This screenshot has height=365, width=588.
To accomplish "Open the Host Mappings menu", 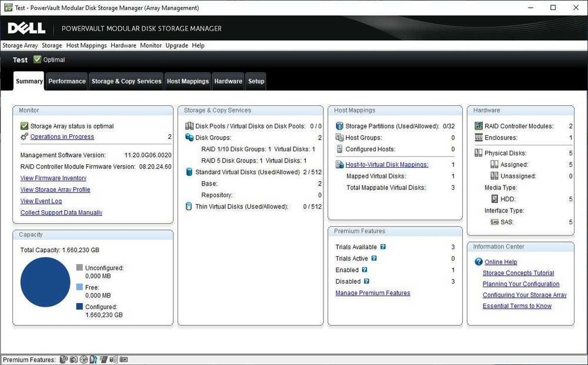I will (x=86, y=45).
